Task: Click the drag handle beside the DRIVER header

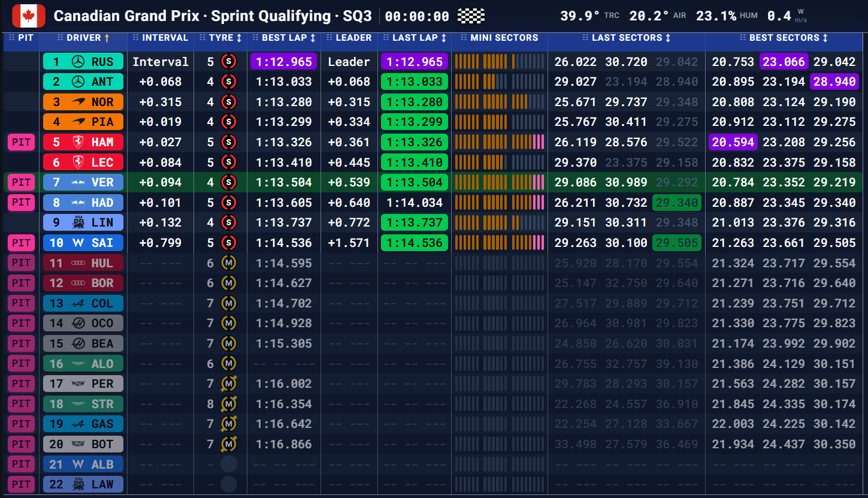Action: point(60,38)
